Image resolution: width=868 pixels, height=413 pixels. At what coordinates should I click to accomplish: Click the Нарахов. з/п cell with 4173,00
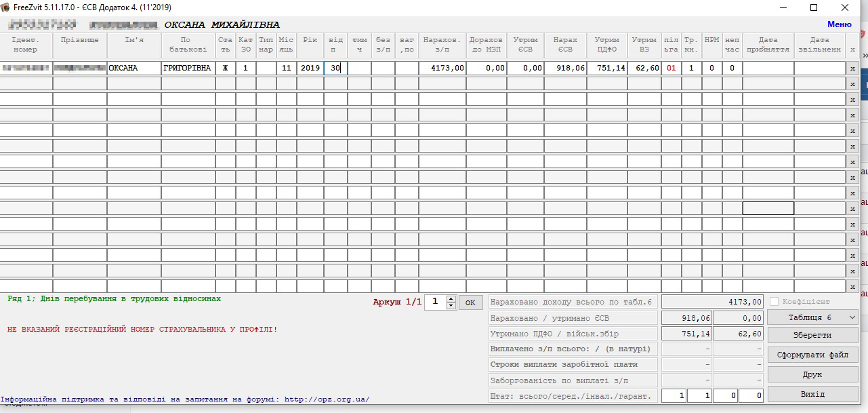tap(442, 68)
